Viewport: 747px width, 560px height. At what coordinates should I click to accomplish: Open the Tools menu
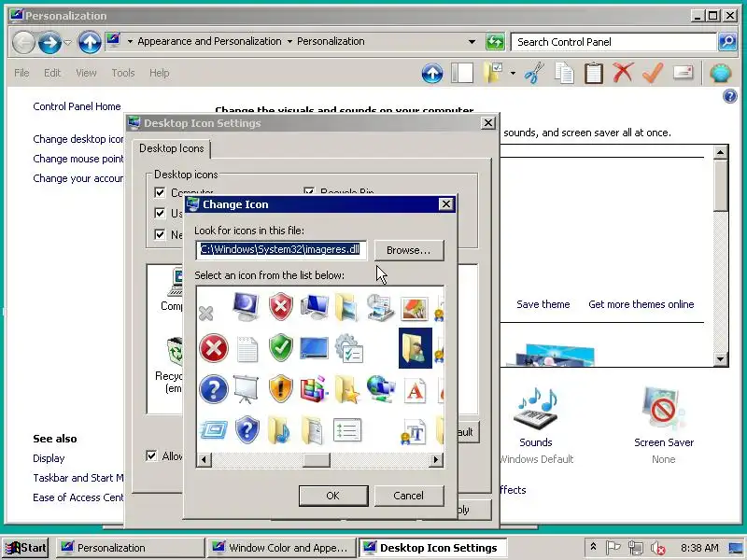pyautogui.click(x=123, y=73)
